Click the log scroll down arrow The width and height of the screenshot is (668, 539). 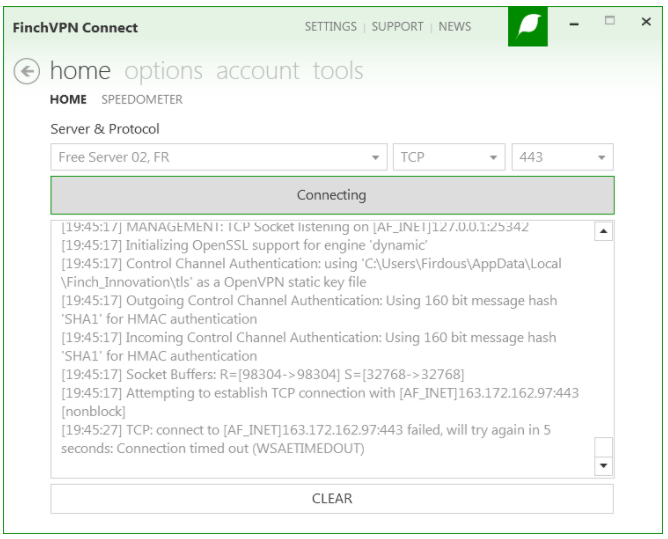[603, 466]
